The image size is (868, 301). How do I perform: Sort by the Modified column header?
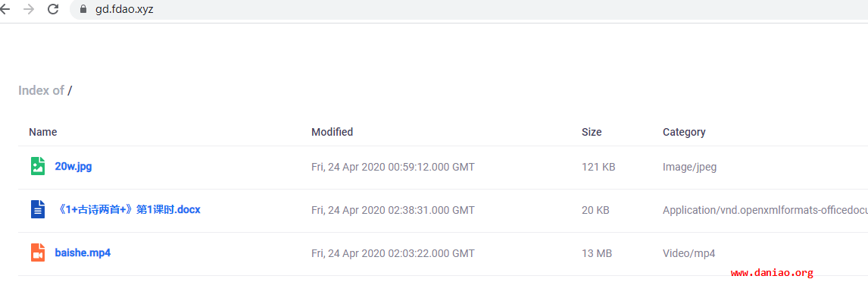point(333,132)
